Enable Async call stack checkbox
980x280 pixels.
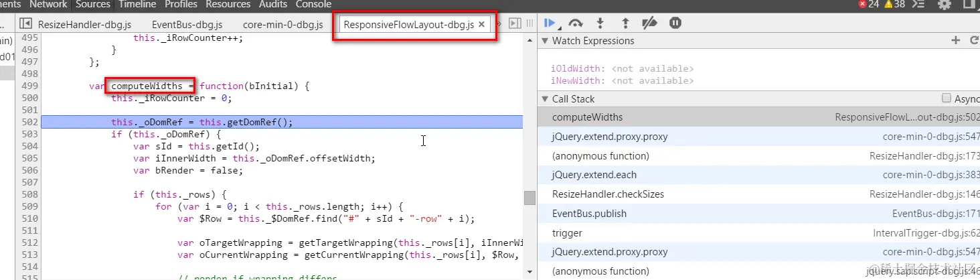coord(947,98)
